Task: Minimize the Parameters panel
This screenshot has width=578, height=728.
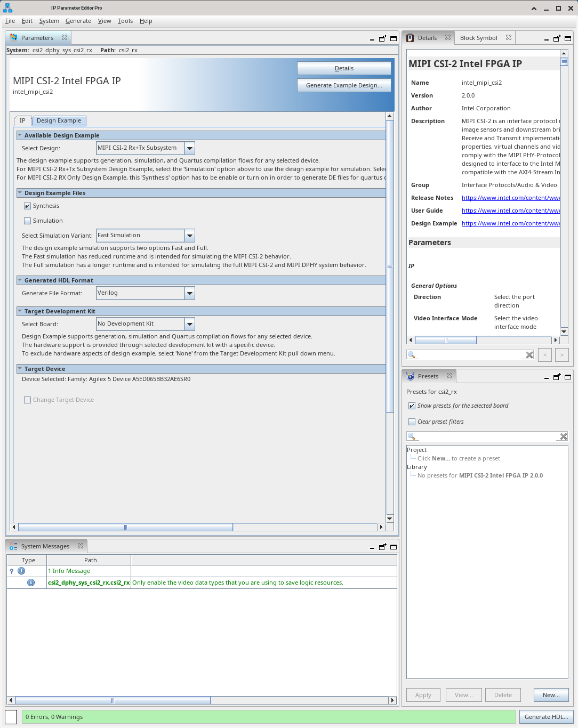Action: tap(372, 38)
